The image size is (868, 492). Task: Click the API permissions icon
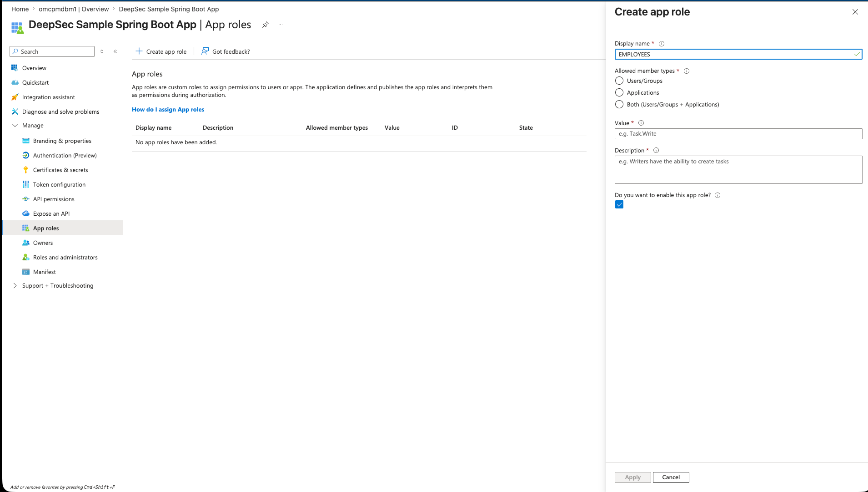[x=26, y=199]
